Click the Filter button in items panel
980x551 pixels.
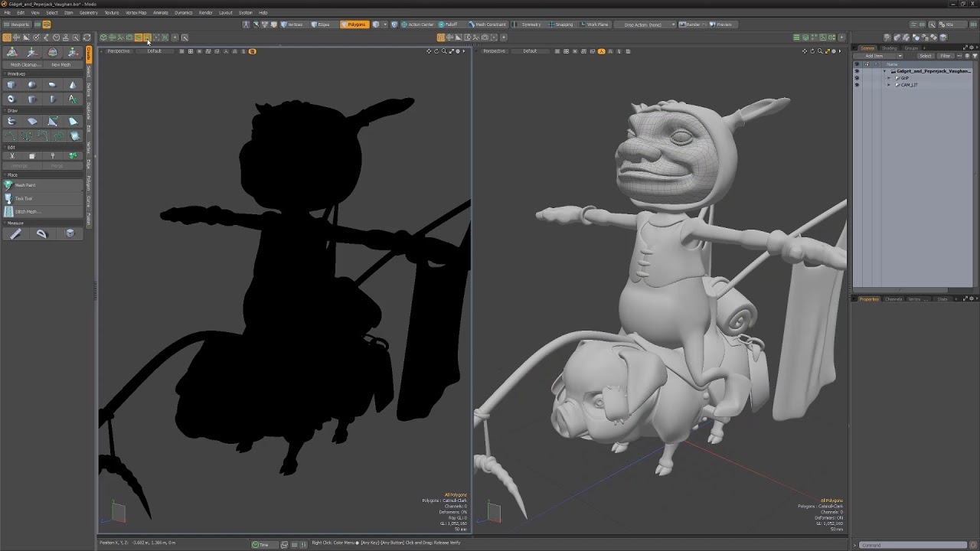click(946, 56)
